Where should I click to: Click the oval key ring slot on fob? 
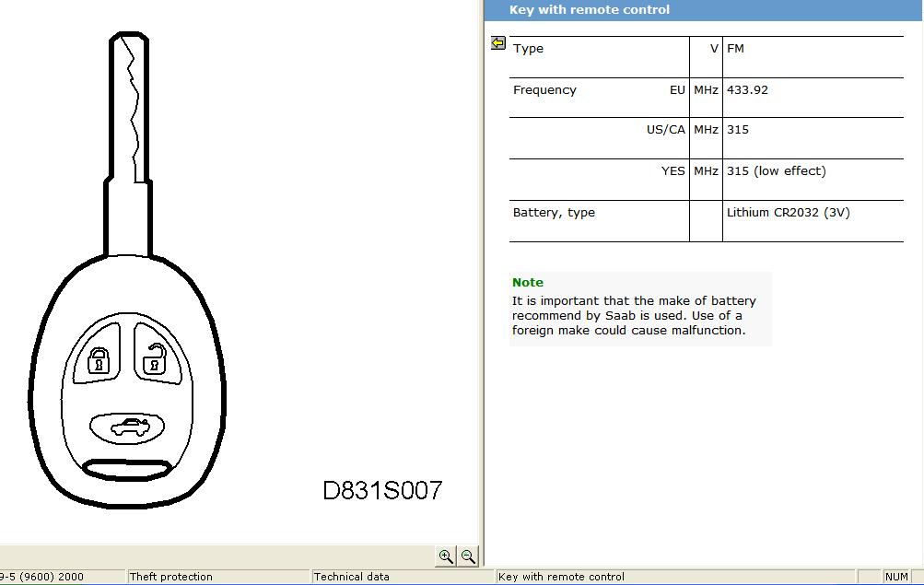[x=126, y=469]
